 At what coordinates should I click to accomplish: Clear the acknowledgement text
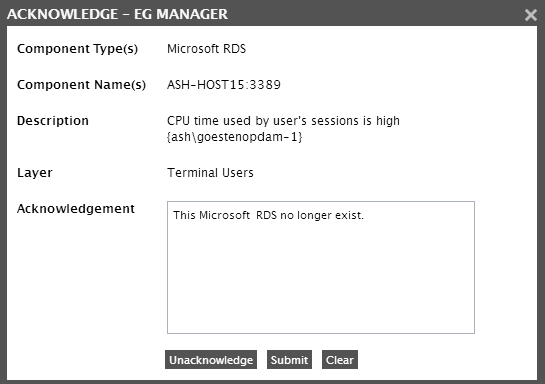point(340,360)
